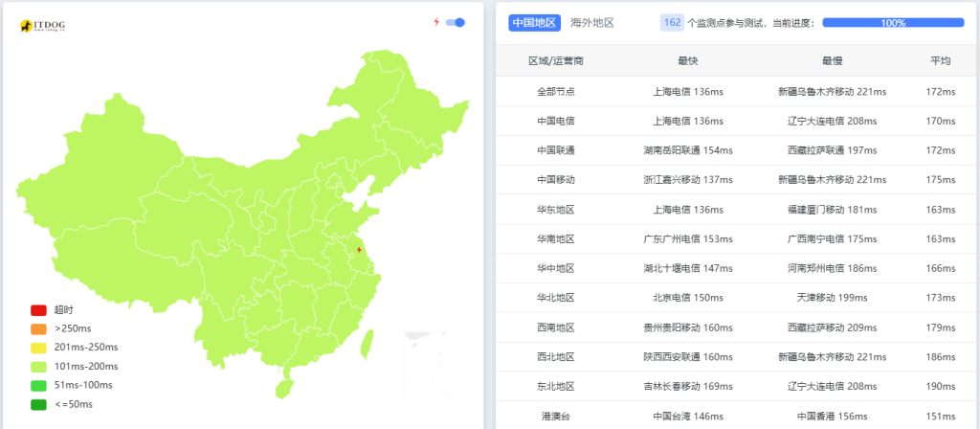The width and height of the screenshot is (980, 429).
Task: Click the lightning marker on the map
Action: [x=359, y=250]
